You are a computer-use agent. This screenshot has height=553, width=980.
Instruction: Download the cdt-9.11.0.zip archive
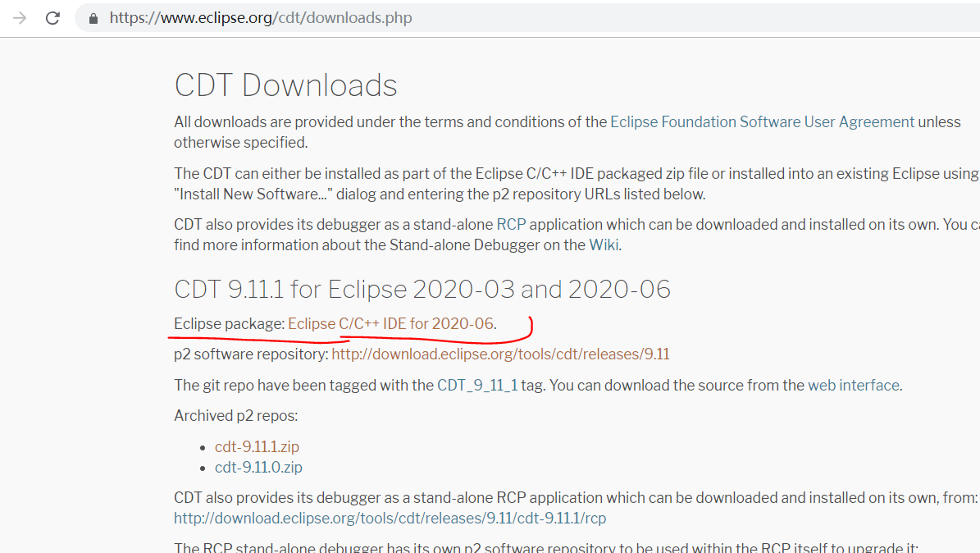258,467
